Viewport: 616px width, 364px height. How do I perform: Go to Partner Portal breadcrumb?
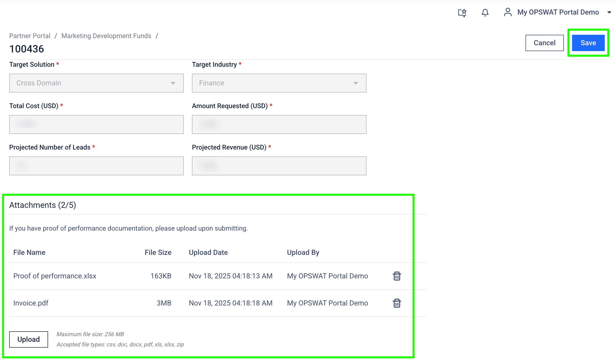click(30, 36)
